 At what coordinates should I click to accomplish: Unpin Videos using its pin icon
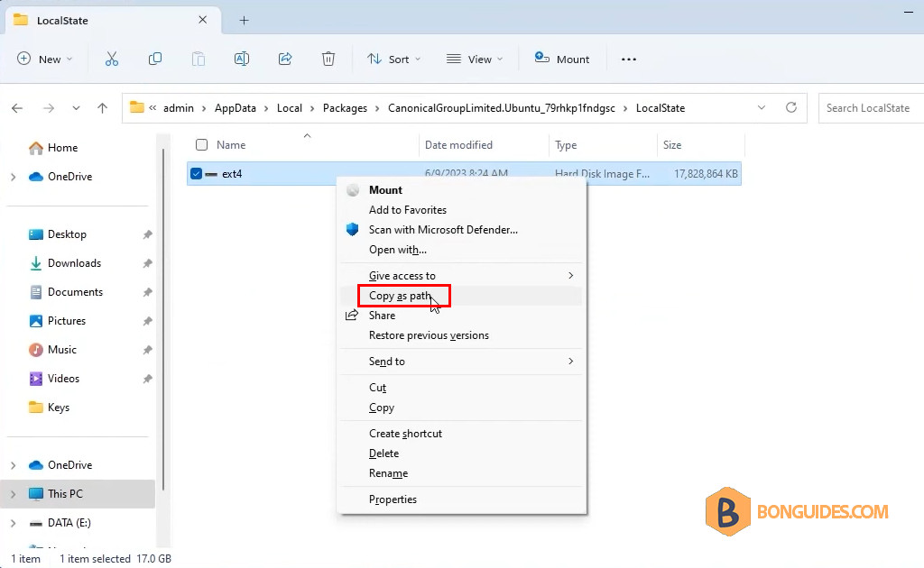point(147,379)
